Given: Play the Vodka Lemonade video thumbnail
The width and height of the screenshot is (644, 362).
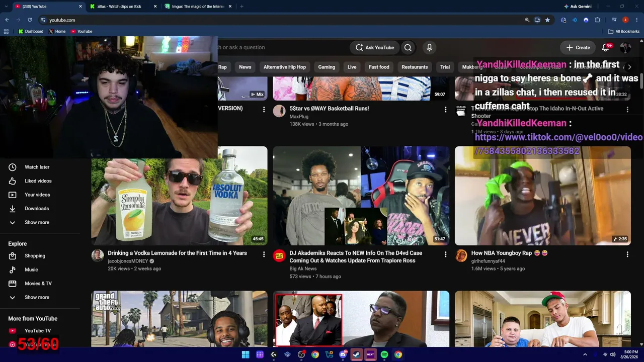Looking at the screenshot, I should tap(179, 196).
